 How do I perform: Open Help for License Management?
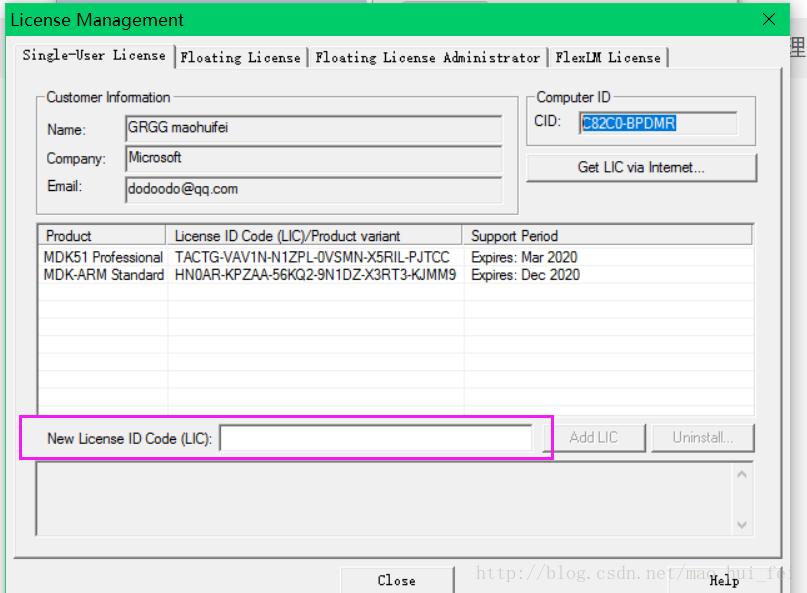724,580
